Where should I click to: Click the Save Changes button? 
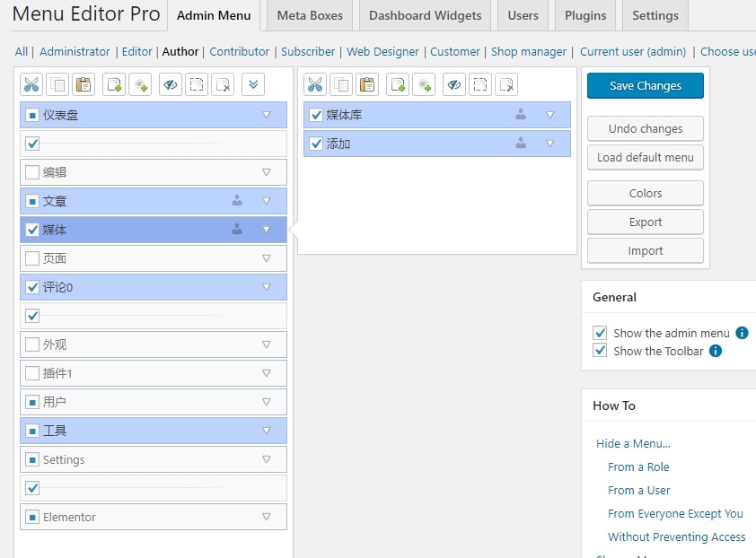645,86
